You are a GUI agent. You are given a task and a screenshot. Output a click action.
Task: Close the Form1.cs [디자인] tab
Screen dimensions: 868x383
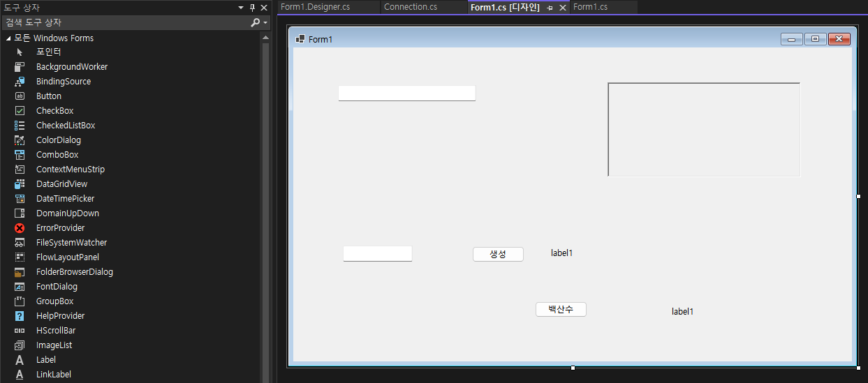[563, 8]
